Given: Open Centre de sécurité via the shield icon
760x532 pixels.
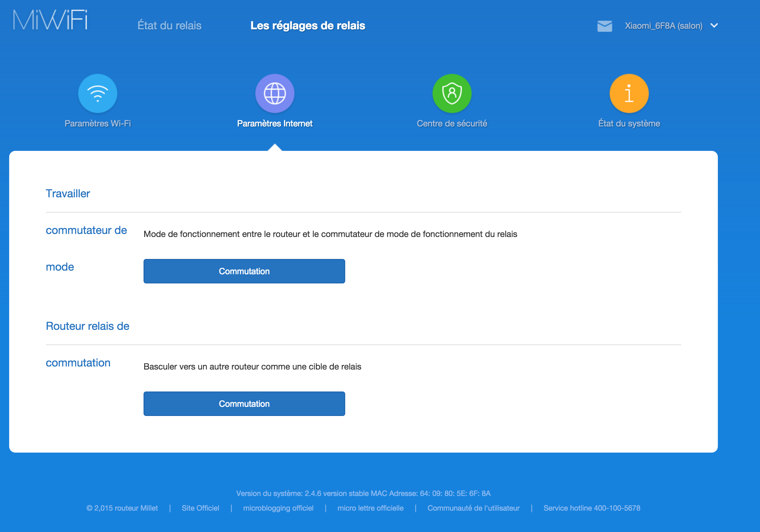Looking at the screenshot, I should tap(452, 93).
